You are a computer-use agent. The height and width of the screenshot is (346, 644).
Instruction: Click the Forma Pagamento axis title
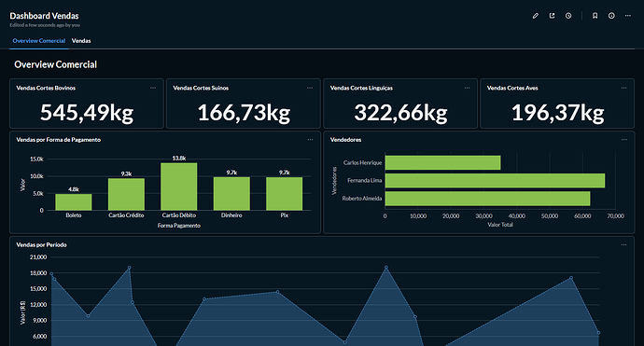pyautogui.click(x=179, y=226)
